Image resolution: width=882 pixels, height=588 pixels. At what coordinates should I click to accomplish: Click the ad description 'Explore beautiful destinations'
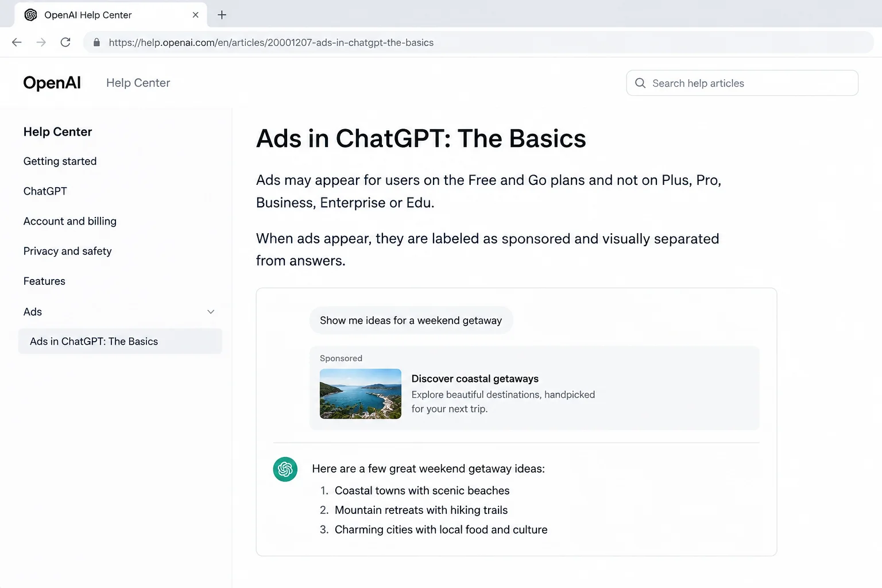(x=503, y=401)
